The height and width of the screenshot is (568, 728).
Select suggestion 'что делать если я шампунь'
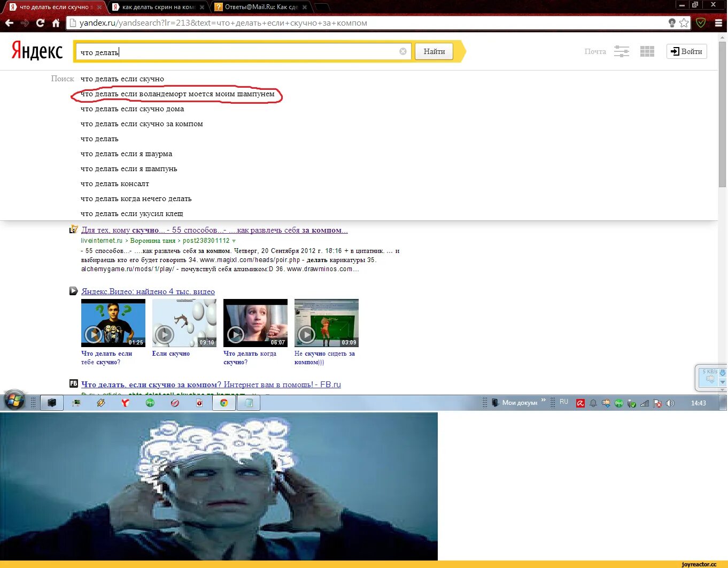pyautogui.click(x=129, y=168)
